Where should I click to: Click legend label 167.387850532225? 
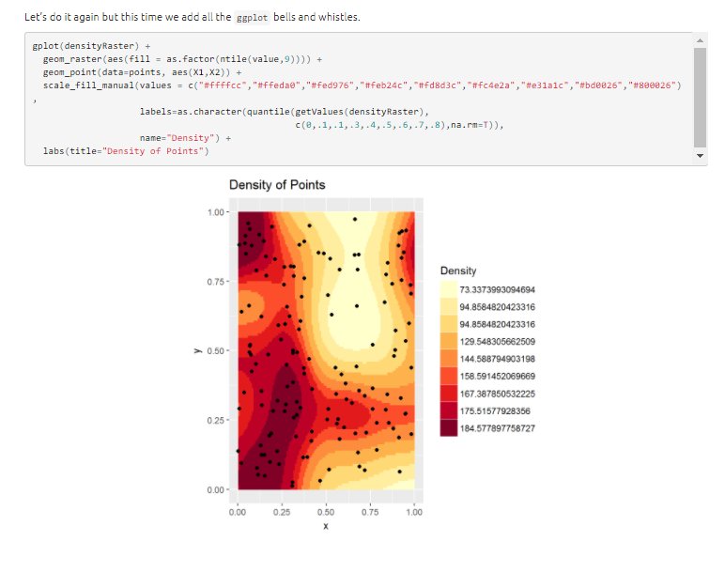tap(497, 394)
